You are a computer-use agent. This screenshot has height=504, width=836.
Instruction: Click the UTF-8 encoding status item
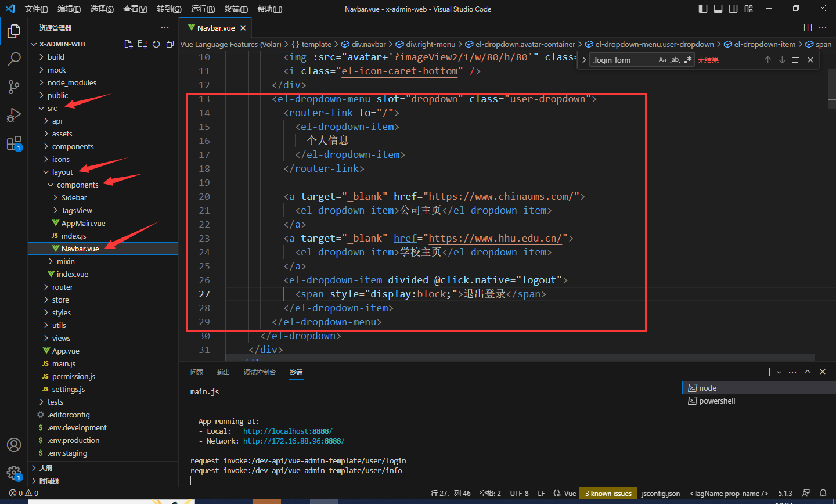[519, 494]
